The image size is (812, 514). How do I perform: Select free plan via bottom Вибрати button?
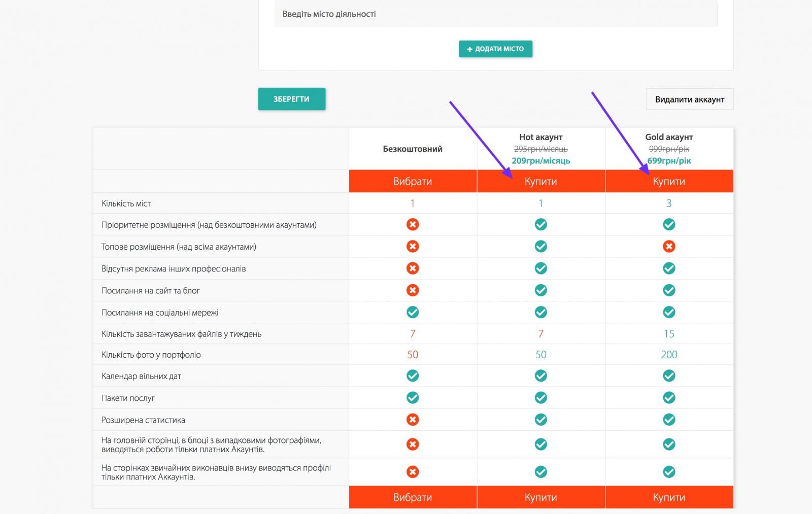pyautogui.click(x=413, y=498)
